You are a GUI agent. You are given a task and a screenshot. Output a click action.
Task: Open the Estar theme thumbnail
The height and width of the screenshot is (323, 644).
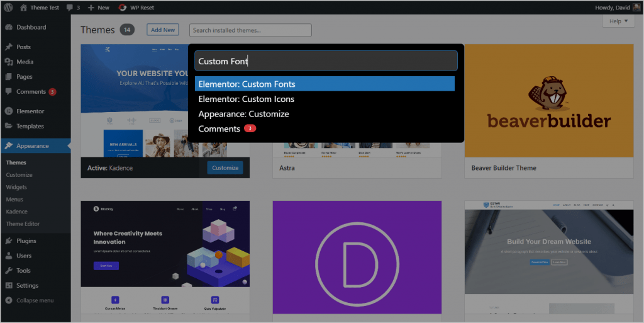tap(548, 257)
